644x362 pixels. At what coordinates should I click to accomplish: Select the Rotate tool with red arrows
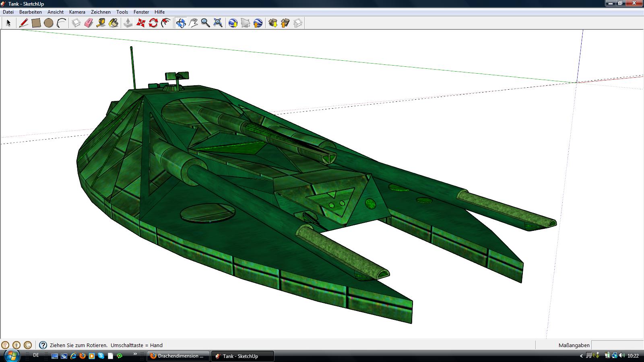153,23
